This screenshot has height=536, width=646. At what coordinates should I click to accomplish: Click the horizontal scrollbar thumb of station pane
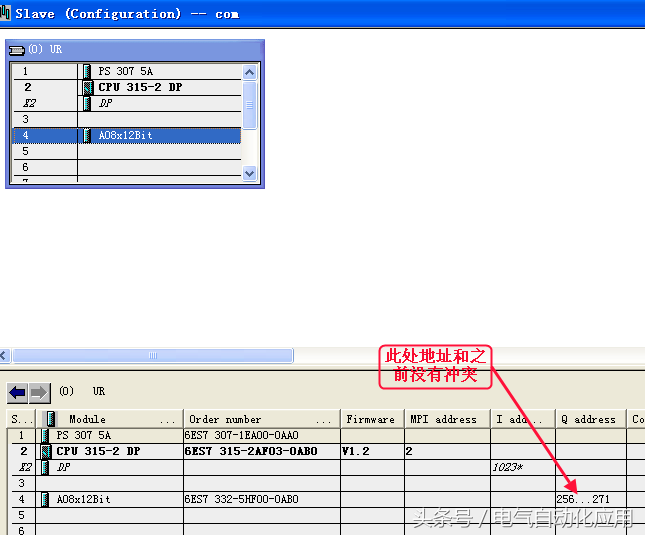point(152,355)
